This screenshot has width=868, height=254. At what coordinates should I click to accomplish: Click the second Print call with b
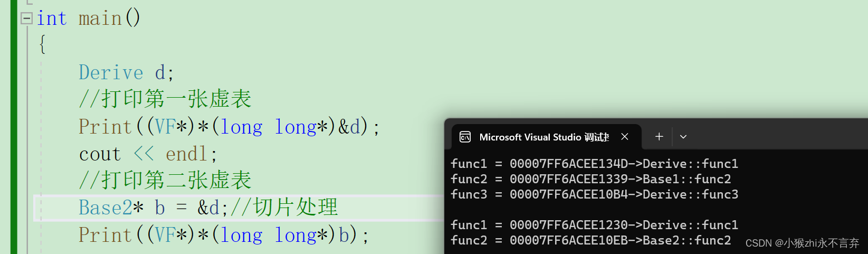(224, 235)
